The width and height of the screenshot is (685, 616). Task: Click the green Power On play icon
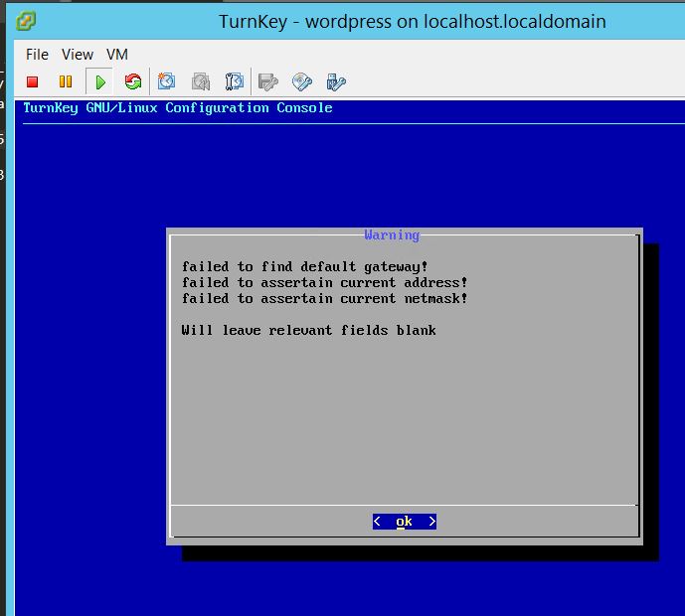pos(99,82)
